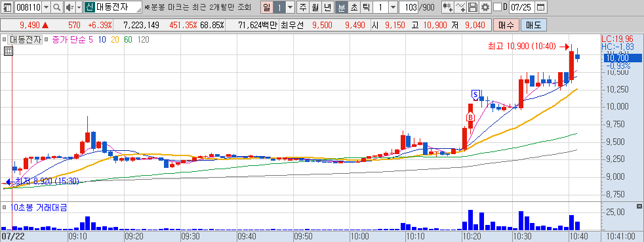
Task: Click the pink 5 moving average label
Action: [91, 40]
